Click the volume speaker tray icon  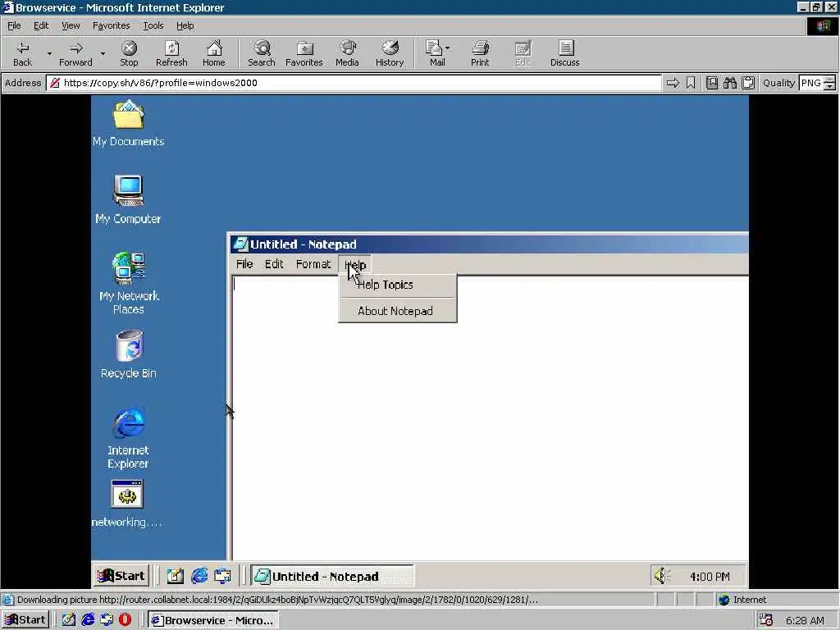pyautogui.click(x=661, y=576)
